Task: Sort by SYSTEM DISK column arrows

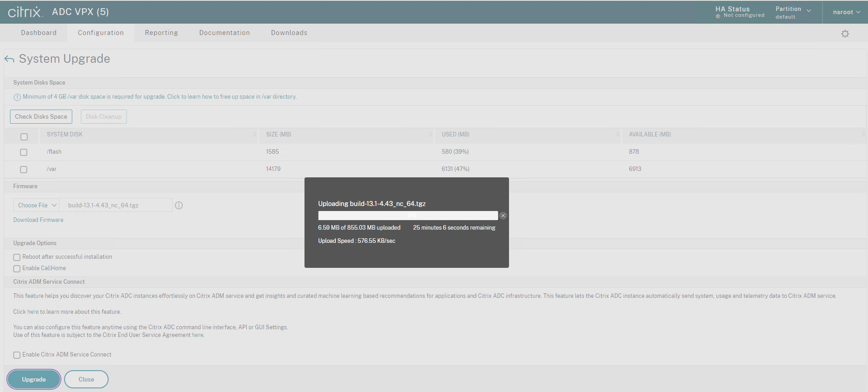Action: (x=254, y=135)
